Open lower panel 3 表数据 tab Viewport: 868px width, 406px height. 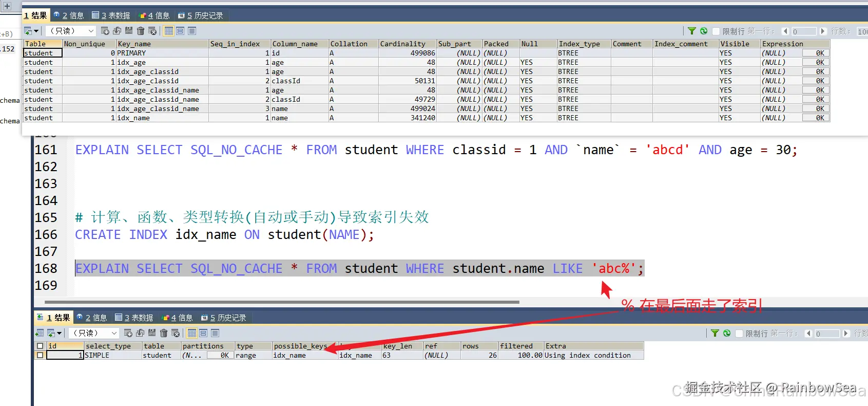(x=134, y=318)
